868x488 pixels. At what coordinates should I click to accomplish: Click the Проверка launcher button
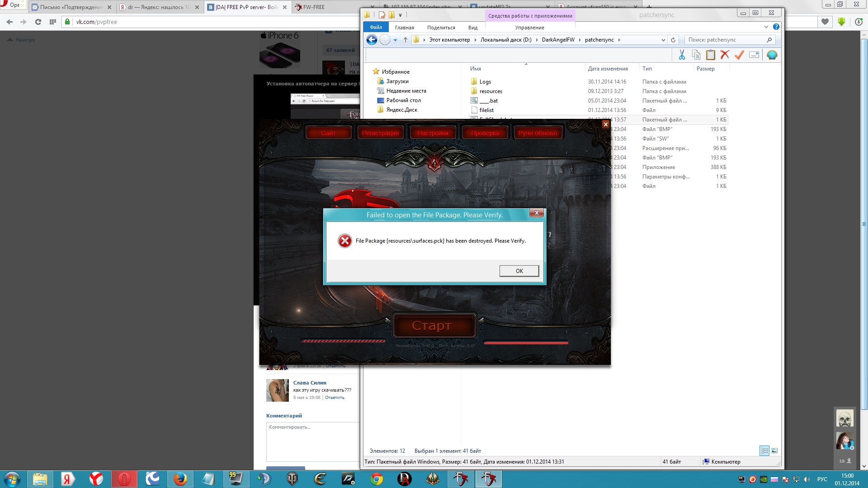(x=485, y=133)
